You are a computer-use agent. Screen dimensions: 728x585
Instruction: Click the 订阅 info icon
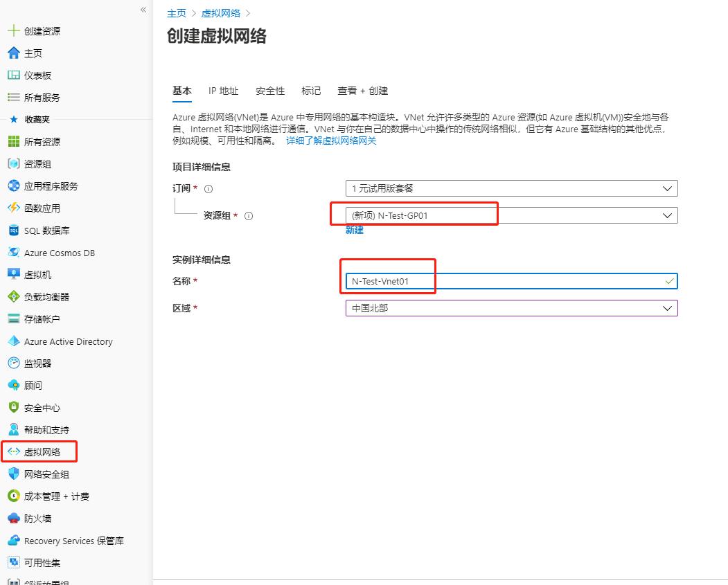(x=208, y=189)
